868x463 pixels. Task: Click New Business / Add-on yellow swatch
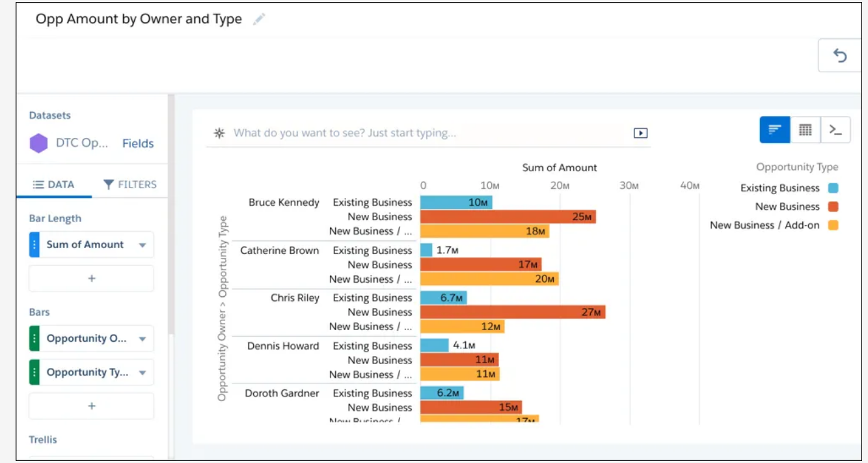[833, 225]
